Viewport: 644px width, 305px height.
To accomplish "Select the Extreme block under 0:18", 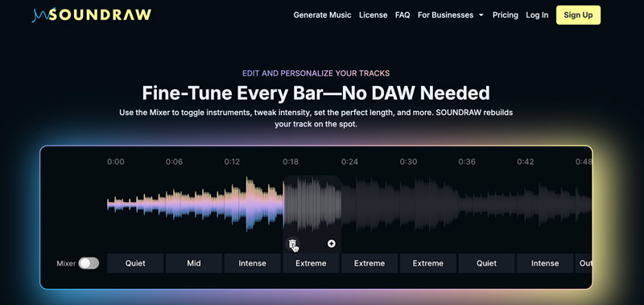I will click(x=311, y=263).
